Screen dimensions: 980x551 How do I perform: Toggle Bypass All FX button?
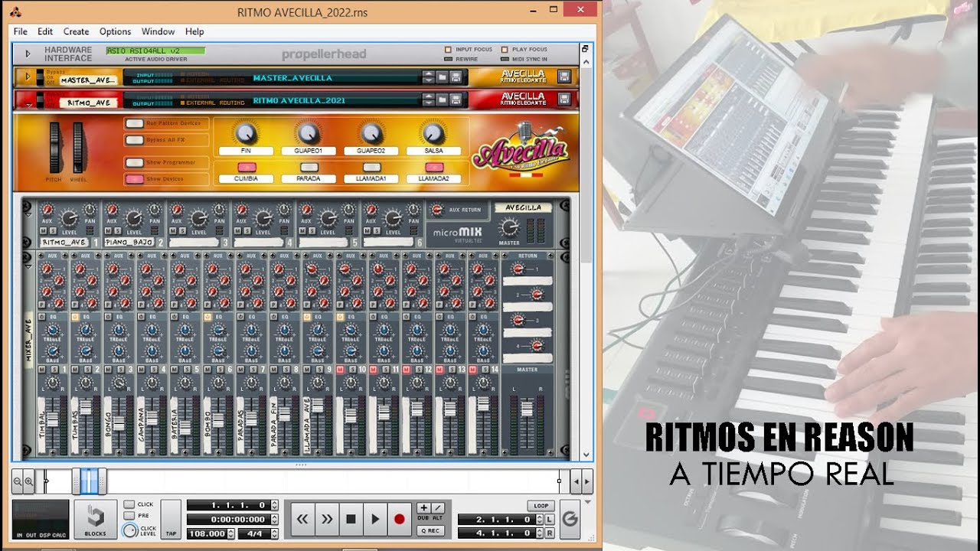point(135,140)
